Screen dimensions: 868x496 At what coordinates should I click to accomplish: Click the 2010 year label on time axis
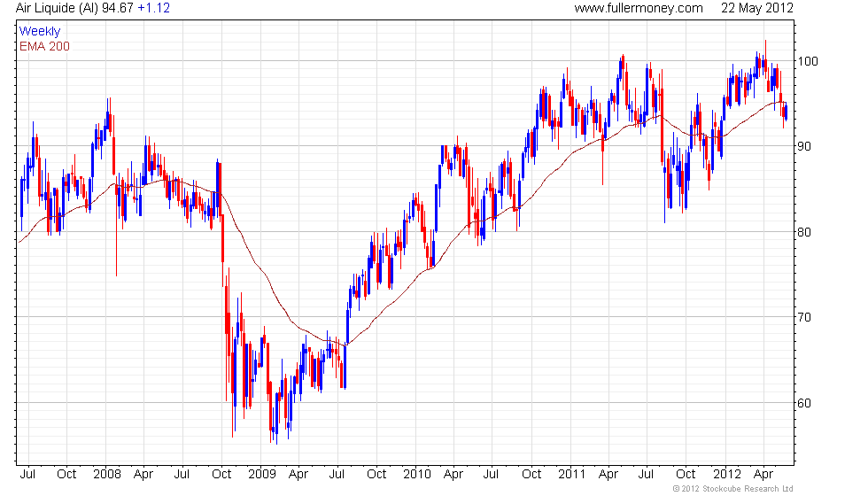417,475
